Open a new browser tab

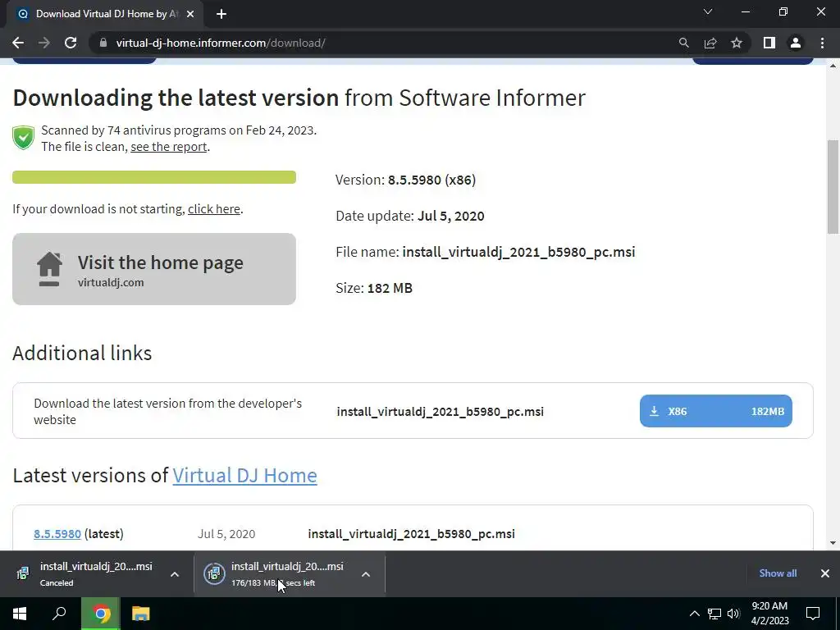[221, 14]
